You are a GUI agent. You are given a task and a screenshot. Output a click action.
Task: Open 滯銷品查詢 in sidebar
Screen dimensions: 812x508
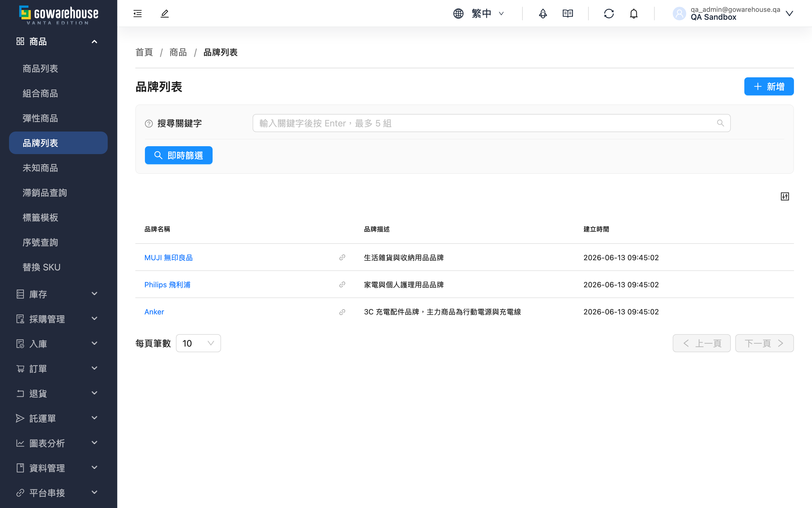point(58,193)
